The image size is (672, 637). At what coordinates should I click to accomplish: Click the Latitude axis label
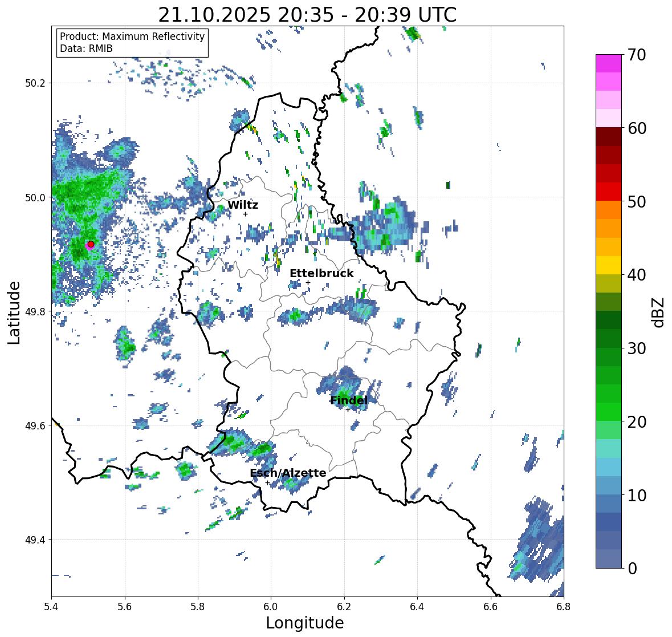click(14, 313)
